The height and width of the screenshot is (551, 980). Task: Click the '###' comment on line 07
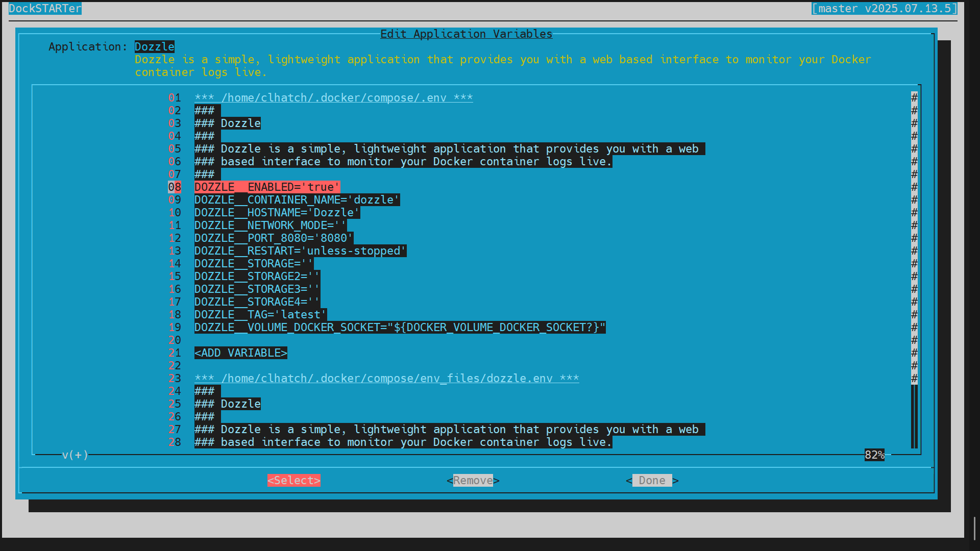[208, 174]
